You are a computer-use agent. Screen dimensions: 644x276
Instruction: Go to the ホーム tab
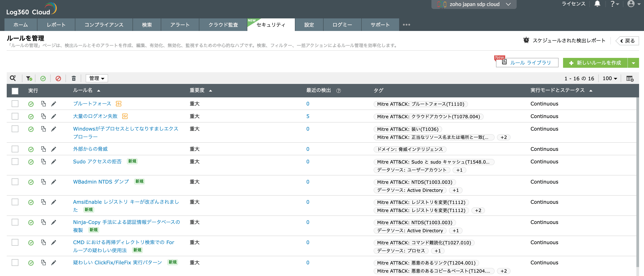tap(21, 25)
